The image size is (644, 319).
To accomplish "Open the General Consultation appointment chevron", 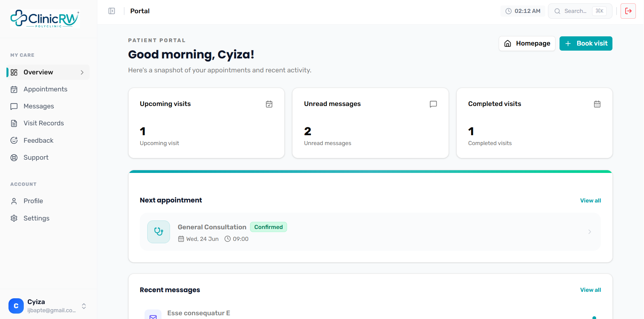I will 590,232.
